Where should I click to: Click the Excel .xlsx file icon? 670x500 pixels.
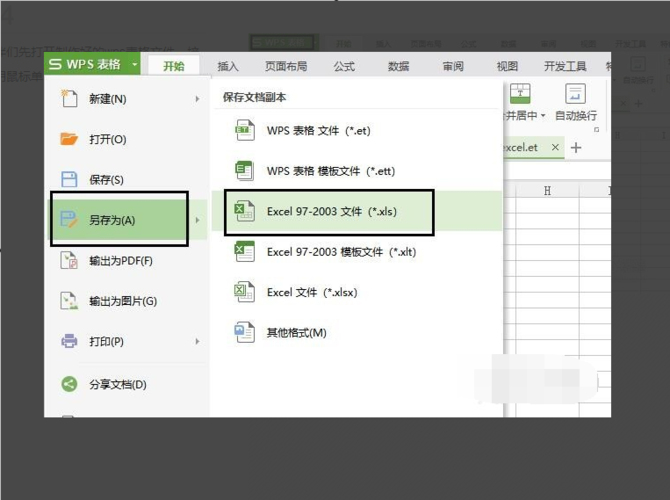(x=245, y=292)
